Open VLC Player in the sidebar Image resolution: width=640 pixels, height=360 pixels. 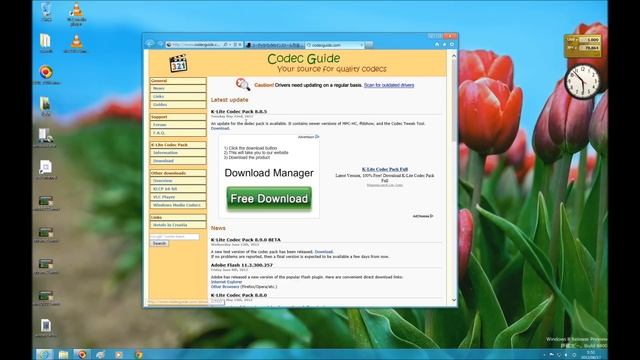(178, 197)
